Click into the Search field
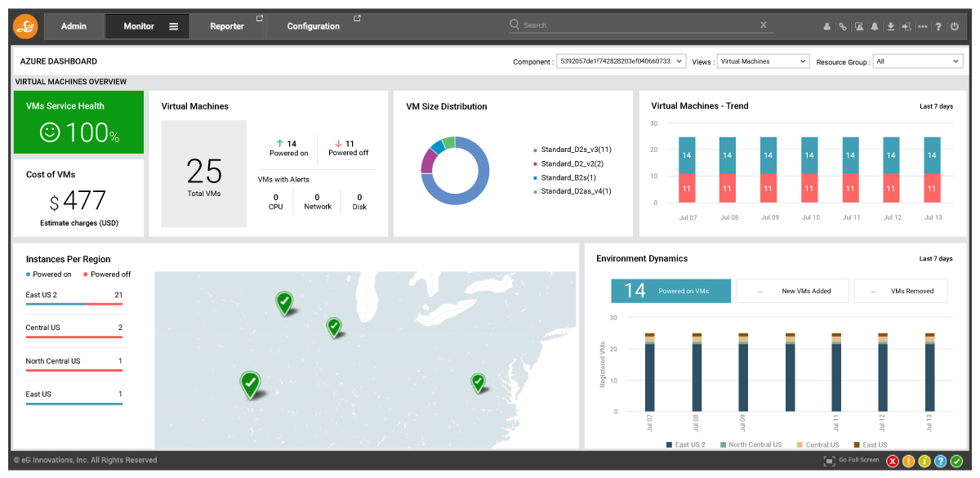Image resolution: width=980 pixels, height=478 pixels. click(x=641, y=25)
